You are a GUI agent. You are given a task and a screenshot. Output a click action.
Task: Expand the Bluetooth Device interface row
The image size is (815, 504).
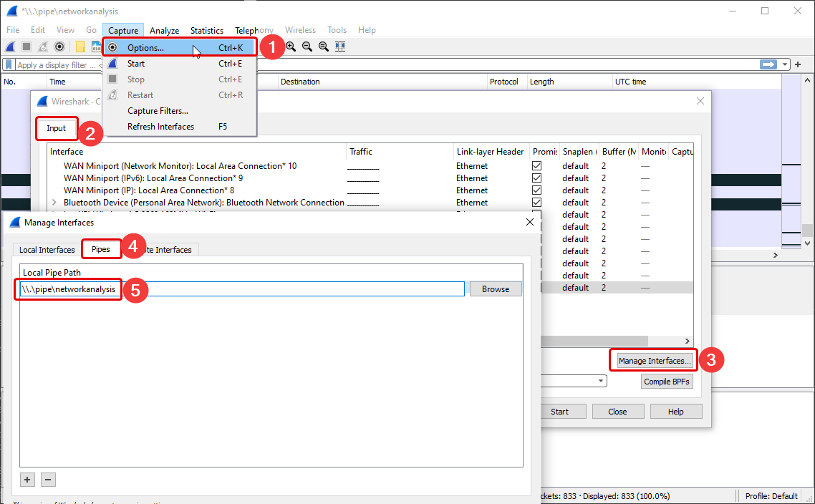[54, 202]
